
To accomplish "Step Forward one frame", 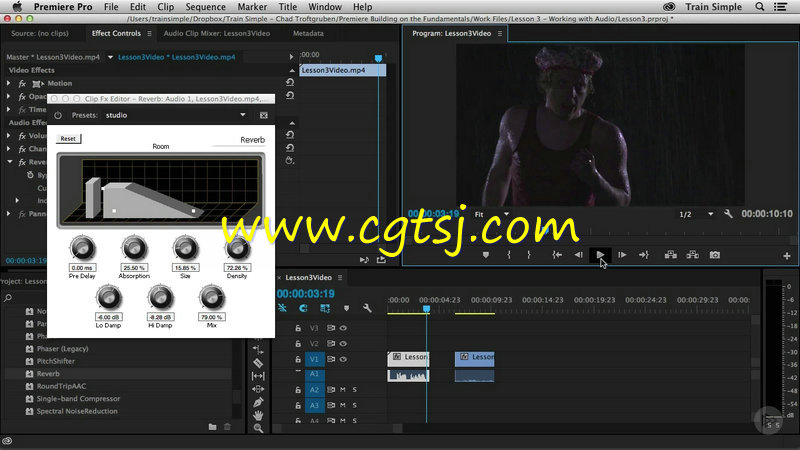I will click(x=622, y=255).
